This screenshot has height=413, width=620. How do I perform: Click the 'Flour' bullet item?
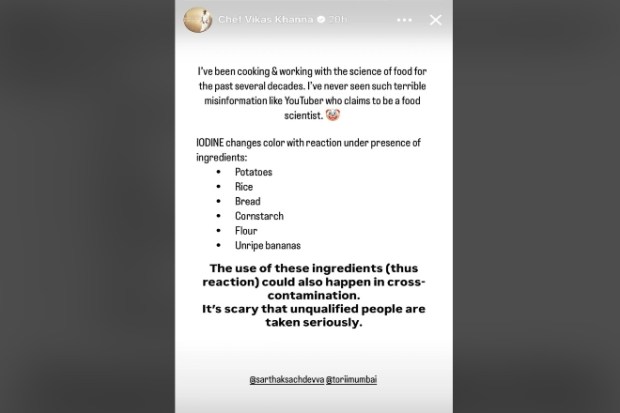[x=246, y=230]
